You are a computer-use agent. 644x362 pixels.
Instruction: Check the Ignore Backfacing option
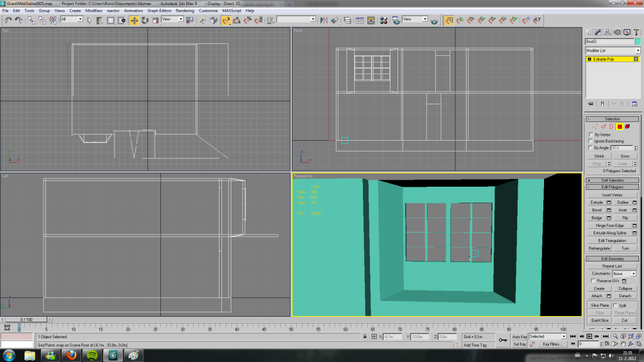point(591,141)
